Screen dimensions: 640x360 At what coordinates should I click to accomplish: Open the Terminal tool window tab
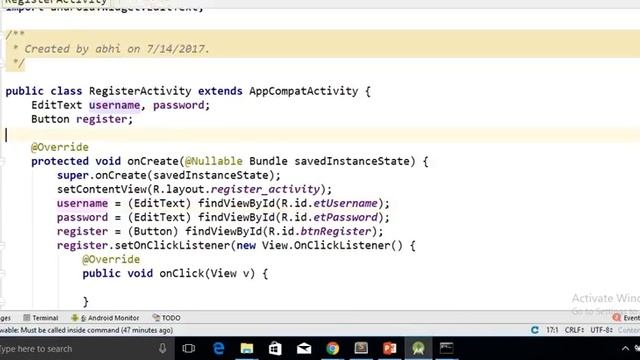(x=41, y=318)
